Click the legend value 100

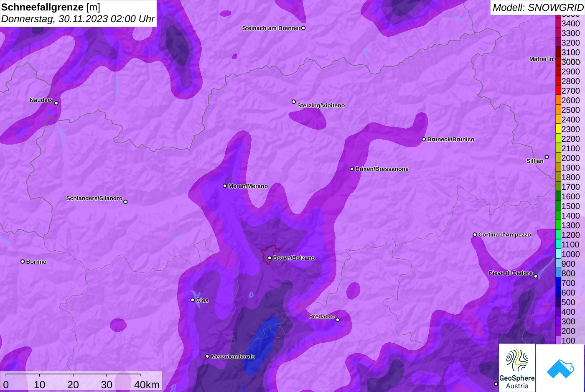(x=568, y=341)
